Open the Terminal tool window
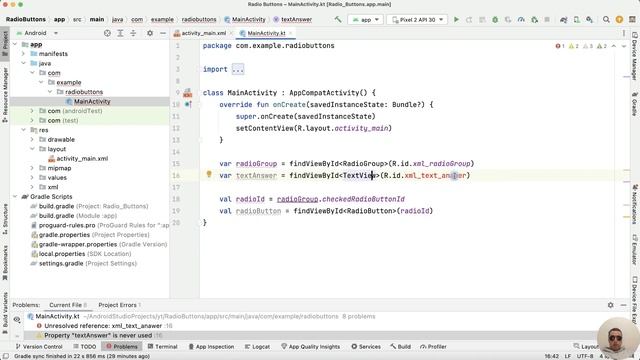The height and width of the screenshot is (360, 640). tap(162, 347)
